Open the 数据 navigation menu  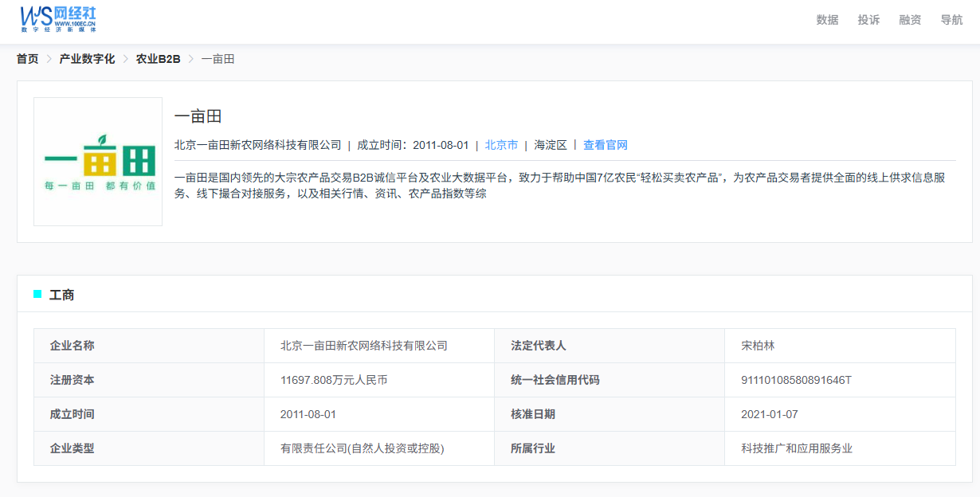827,20
